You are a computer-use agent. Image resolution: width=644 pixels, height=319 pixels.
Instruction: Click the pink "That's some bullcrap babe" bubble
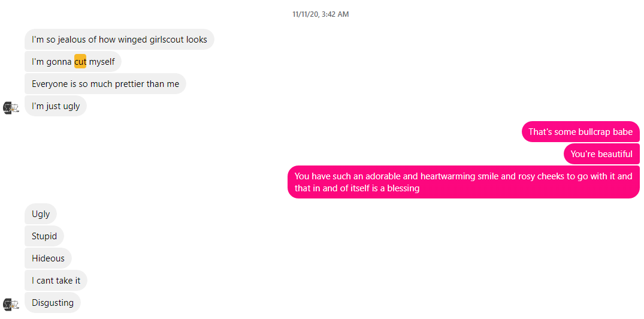580,131
